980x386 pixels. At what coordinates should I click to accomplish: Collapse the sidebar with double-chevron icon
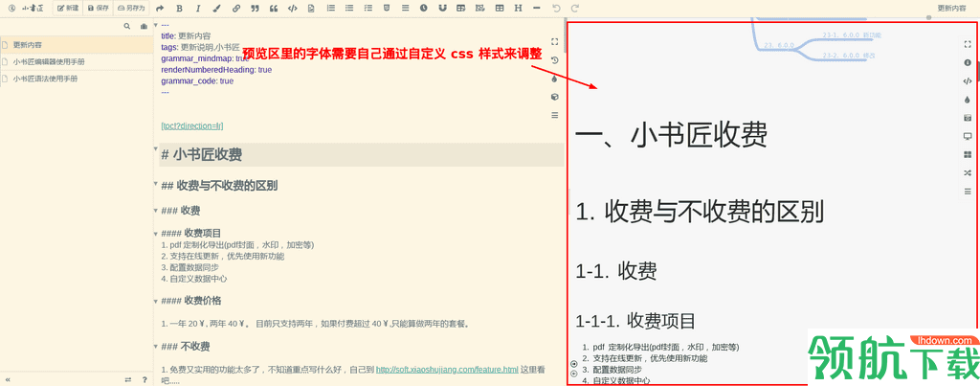coord(8,379)
